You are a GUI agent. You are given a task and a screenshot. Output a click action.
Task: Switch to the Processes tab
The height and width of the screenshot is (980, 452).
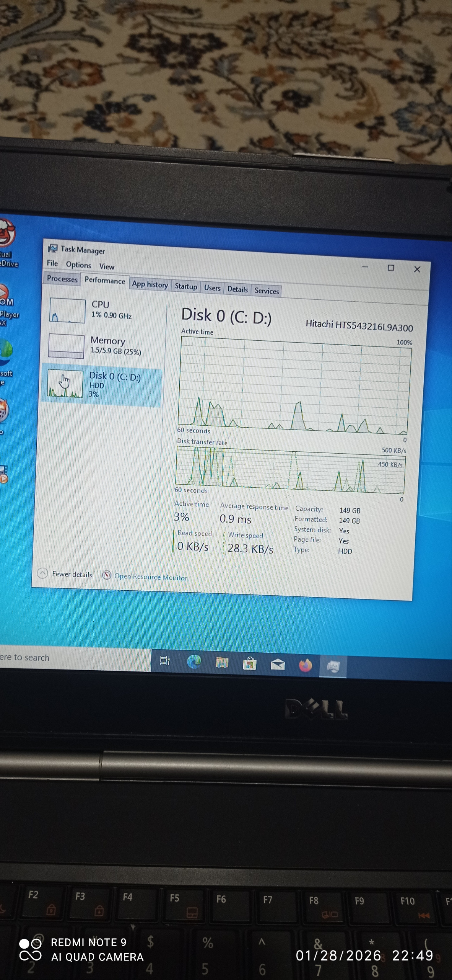[x=62, y=279]
